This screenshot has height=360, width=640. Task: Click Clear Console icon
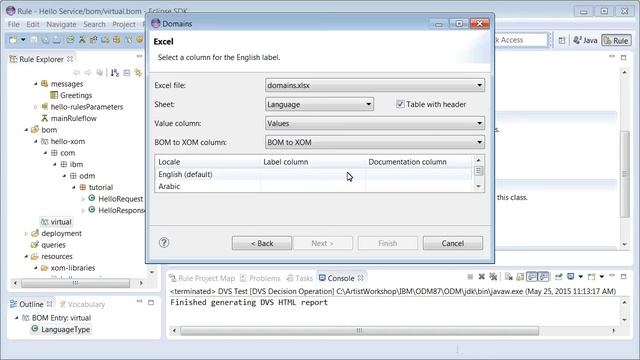click(x=509, y=277)
